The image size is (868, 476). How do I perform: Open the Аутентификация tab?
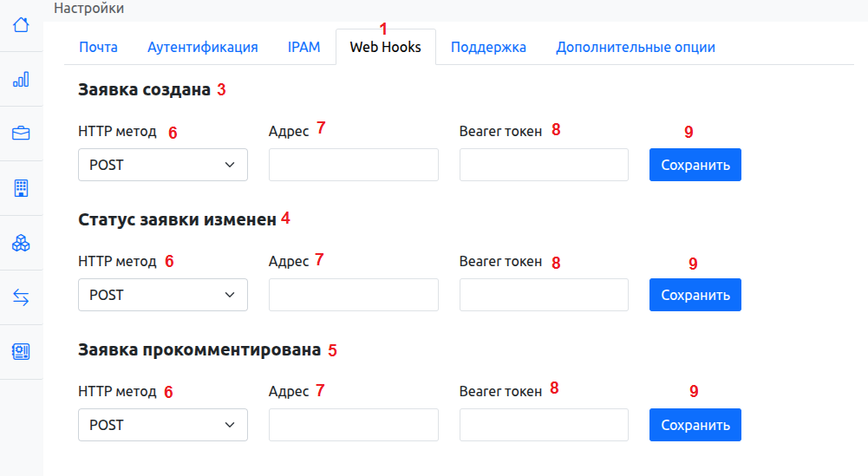[203, 47]
